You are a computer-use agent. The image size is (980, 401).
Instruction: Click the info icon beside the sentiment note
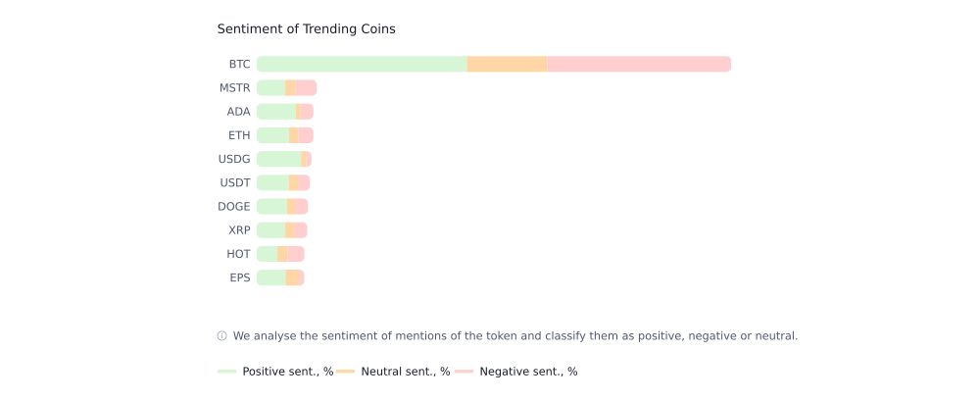pyautogui.click(x=221, y=336)
